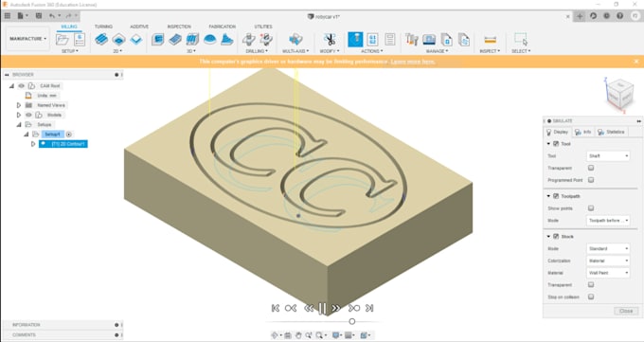The width and height of the screenshot is (644, 342).
Task: Open the Material Wall Paint dropdown
Action: click(608, 273)
